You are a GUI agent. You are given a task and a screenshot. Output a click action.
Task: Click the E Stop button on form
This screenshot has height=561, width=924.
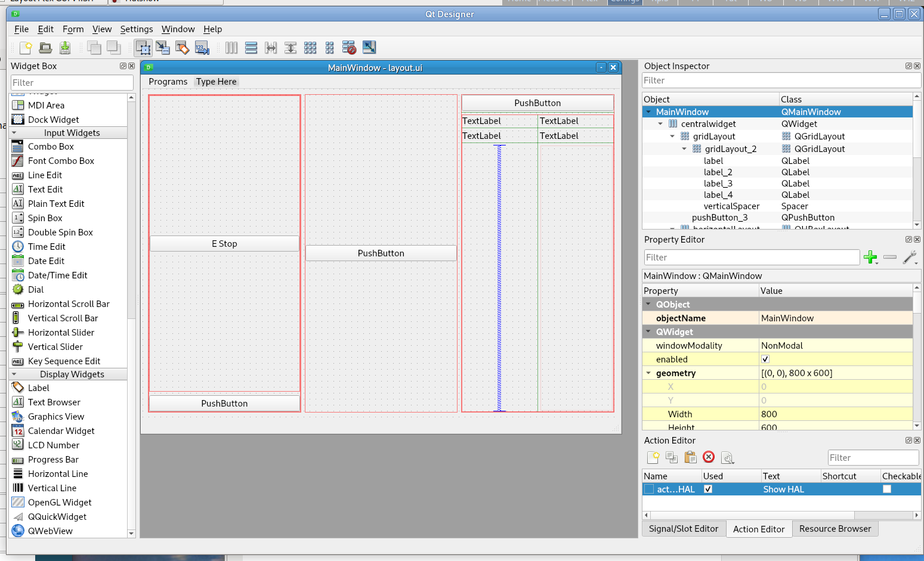(x=224, y=244)
